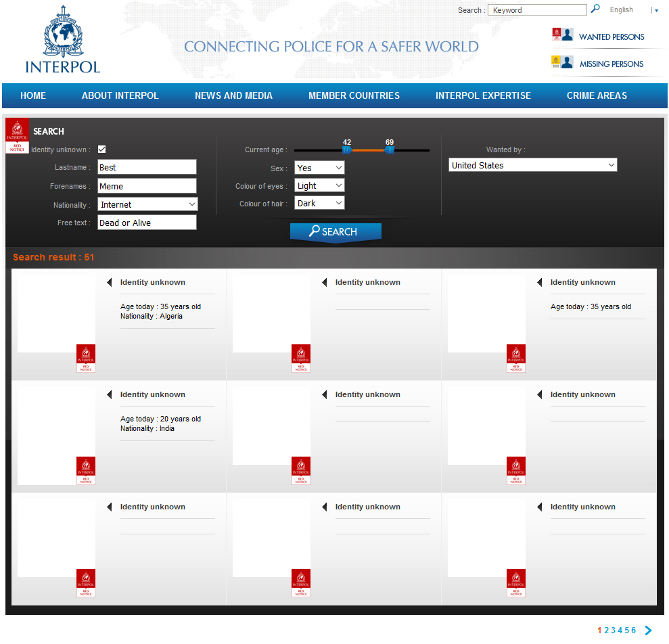Click the keyword search magnifier icon

pos(595,9)
